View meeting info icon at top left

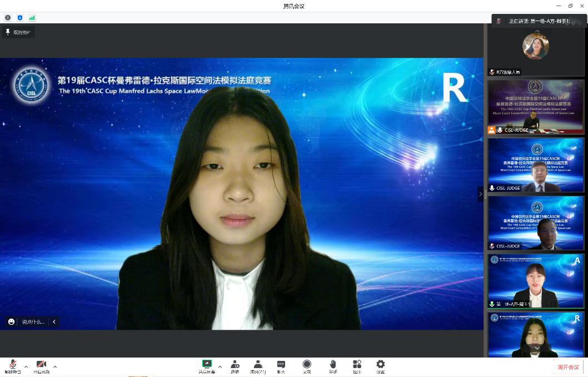pyautogui.click(x=8, y=18)
